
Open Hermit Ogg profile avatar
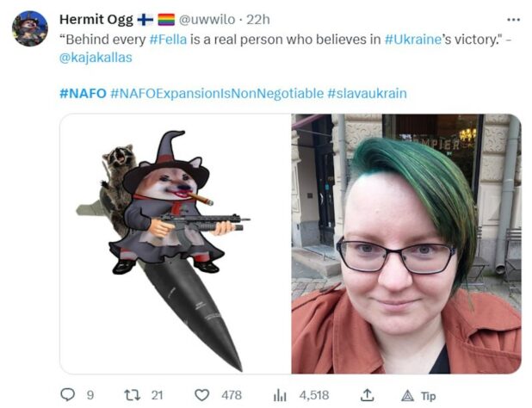tap(30, 28)
